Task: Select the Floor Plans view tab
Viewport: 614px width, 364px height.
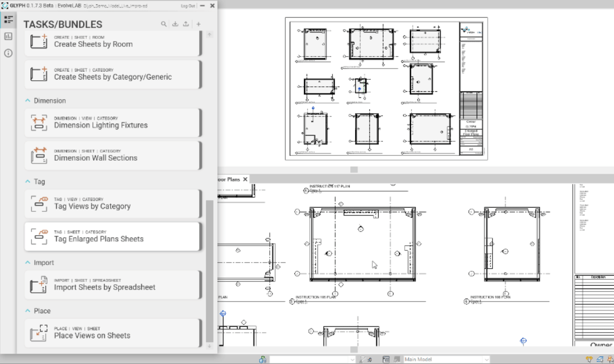Action: pyautogui.click(x=229, y=179)
